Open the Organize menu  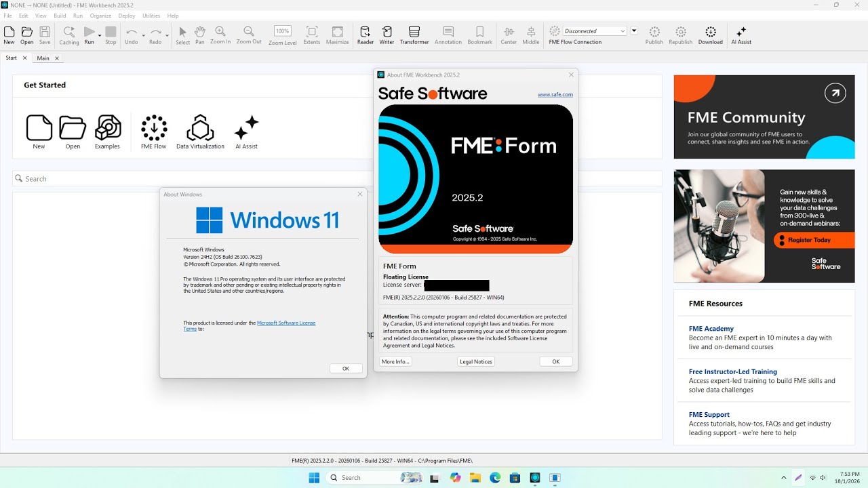point(100,16)
